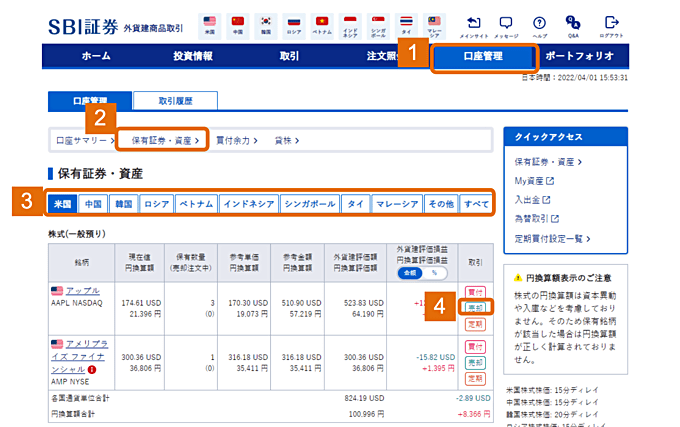Select 韓国 country filter tab
This screenshot has width=680, height=427.
pos(124,204)
